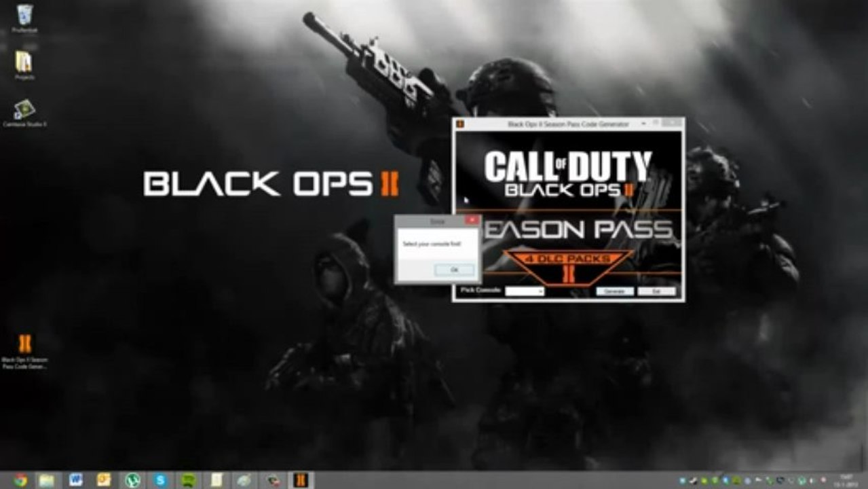868x489 pixels.
Task: Open Skype from the taskbar
Action: pyautogui.click(x=160, y=480)
